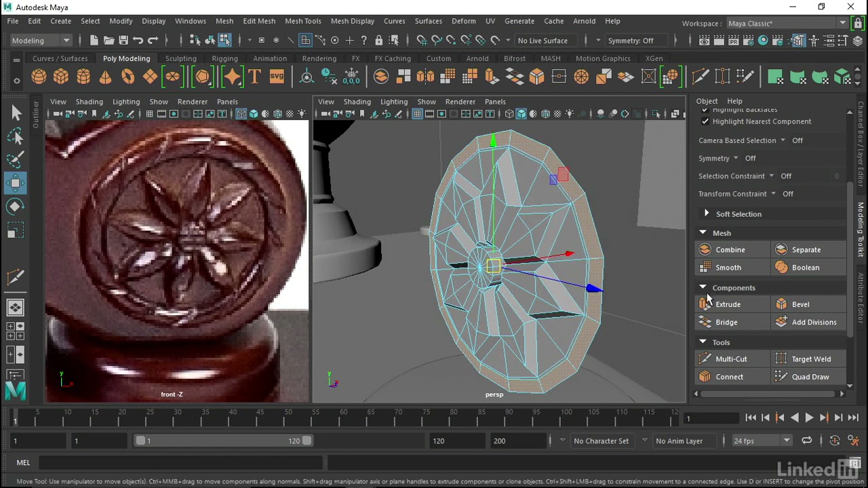
Task: Toggle the Channel Box / Layer Editor tab
Action: [861, 144]
